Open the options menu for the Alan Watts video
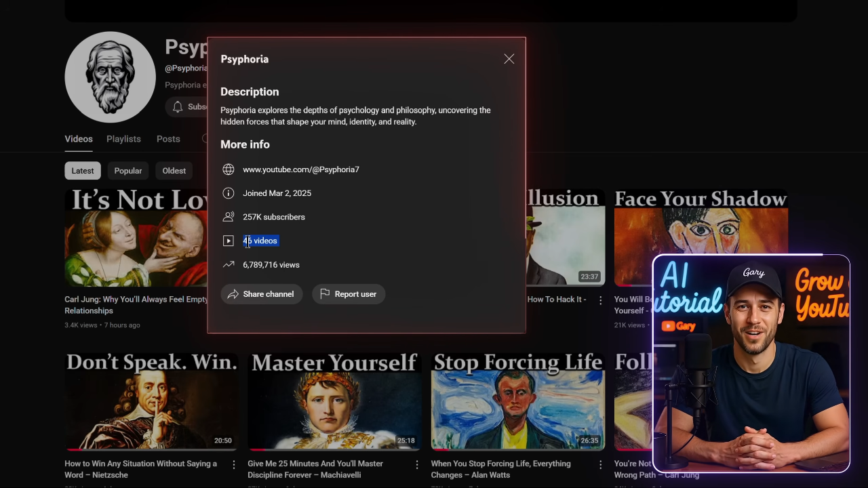868x488 pixels. 600,465
